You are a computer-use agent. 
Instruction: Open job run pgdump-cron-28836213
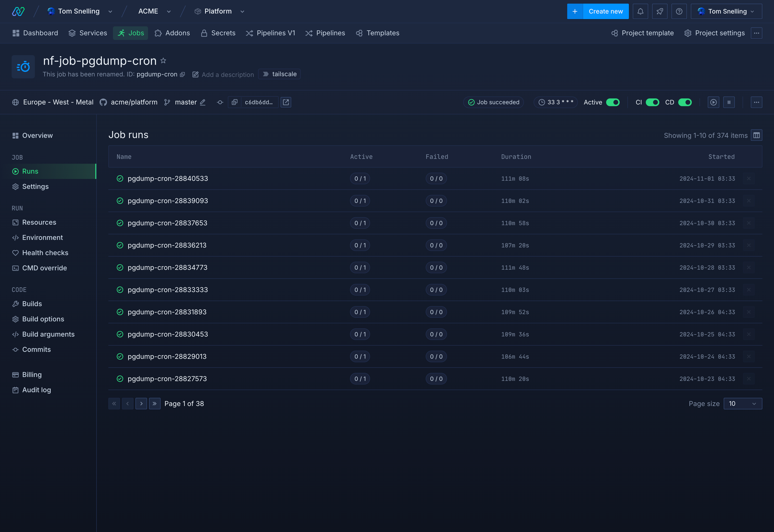tap(167, 245)
